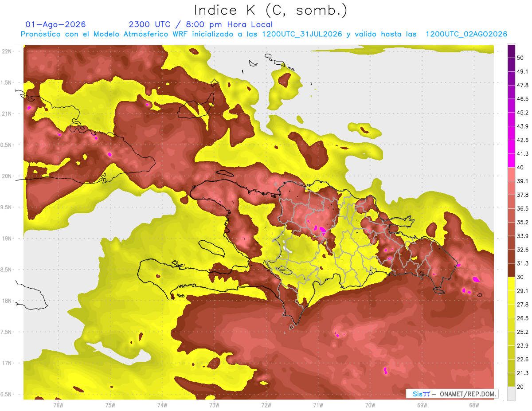Click the colorbar value '27.8'
This screenshot has height=411, width=532.
(523, 304)
